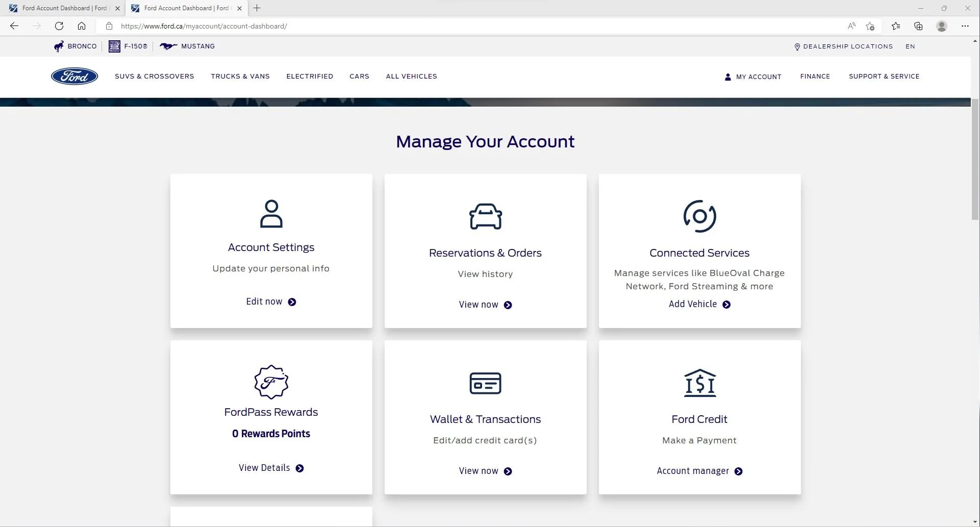The image size is (980, 527).
Task: Click the Connected Services circular icon
Action: point(699,216)
